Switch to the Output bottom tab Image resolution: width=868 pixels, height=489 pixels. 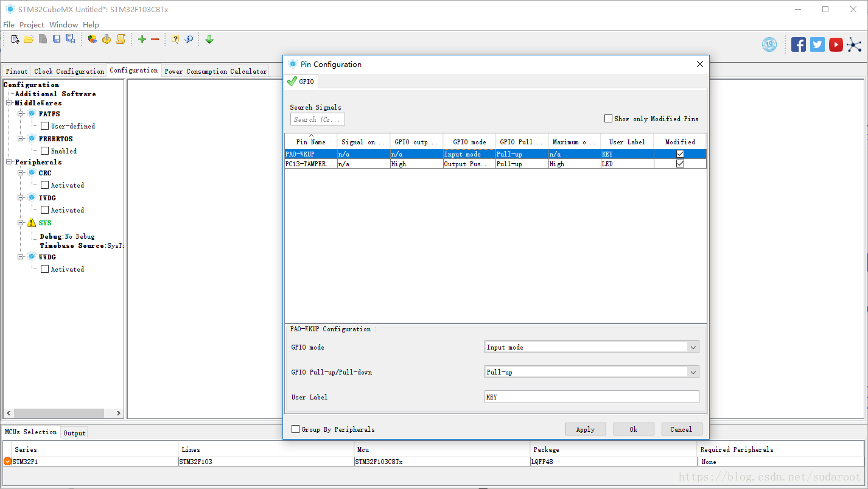tap(74, 433)
